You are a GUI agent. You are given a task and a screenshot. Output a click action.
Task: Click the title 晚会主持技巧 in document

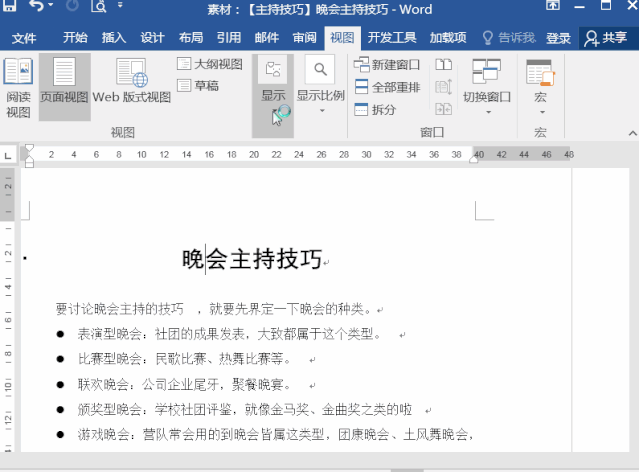pos(252,258)
